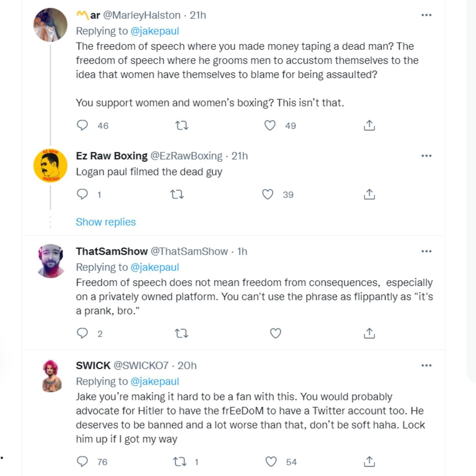Share ThatSamShow's tweet

tap(369, 333)
